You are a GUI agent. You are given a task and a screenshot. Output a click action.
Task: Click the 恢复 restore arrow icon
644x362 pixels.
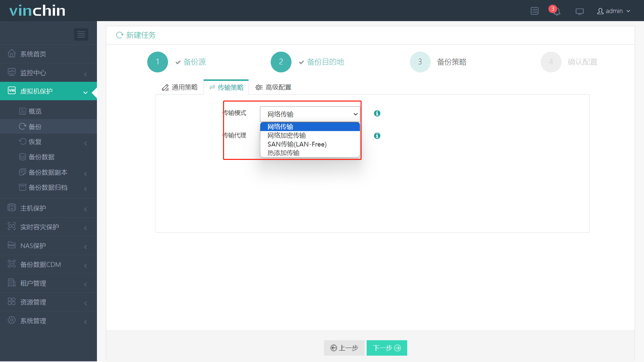pyautogui.click(x=22, y=141)
